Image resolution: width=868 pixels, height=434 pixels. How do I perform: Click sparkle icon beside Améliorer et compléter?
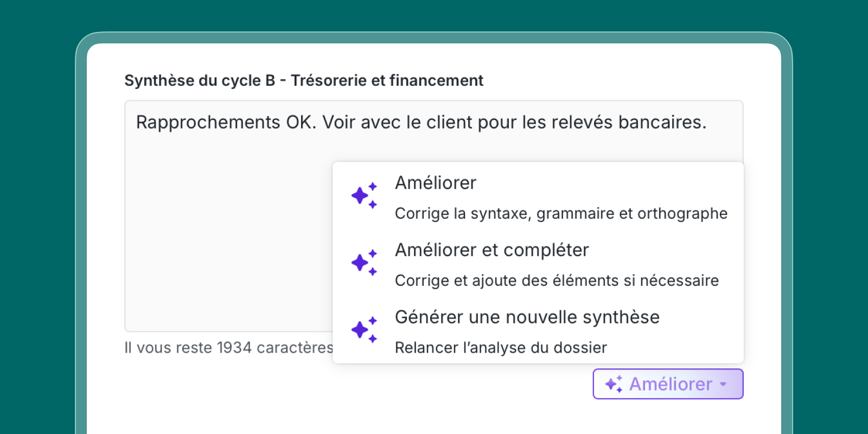[364, 263]
